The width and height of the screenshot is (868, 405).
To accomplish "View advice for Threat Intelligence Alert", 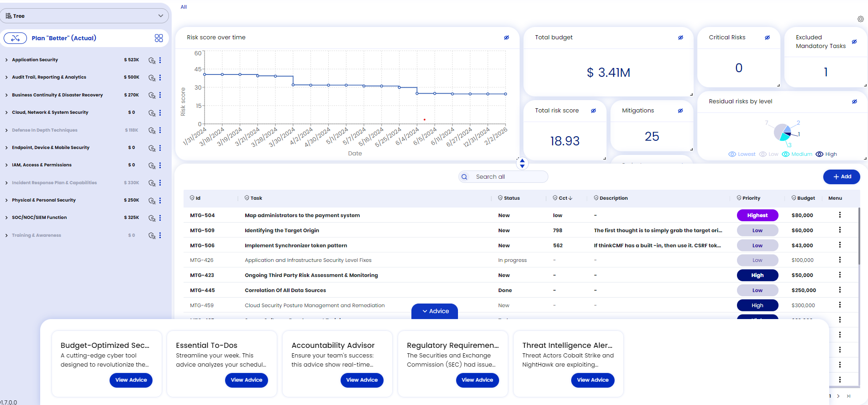I will [592, 380].
